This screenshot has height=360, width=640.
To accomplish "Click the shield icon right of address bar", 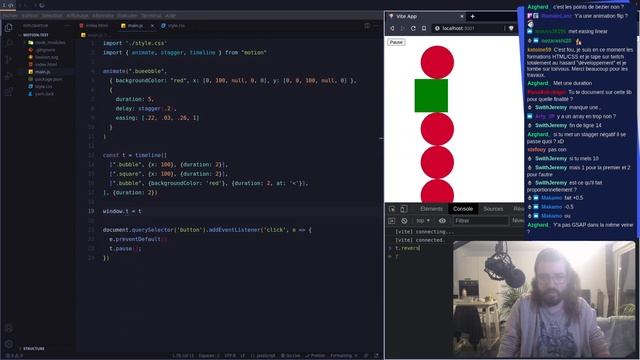I will [511, 28].
